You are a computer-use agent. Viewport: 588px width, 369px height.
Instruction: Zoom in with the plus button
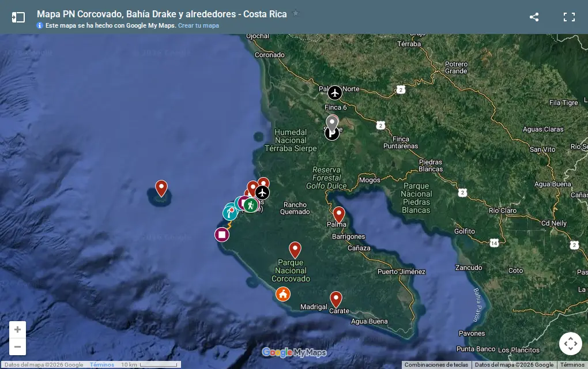(18, 330)
